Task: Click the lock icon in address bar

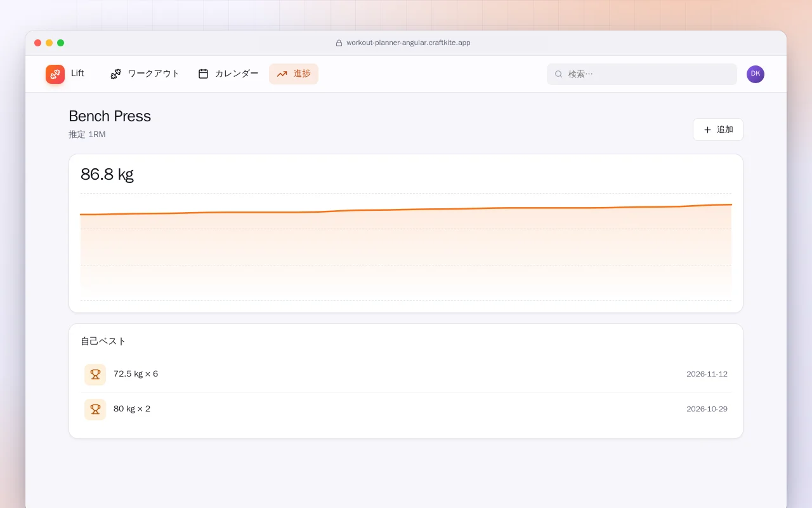Action: pyautogui.click(x=339, y=43)
